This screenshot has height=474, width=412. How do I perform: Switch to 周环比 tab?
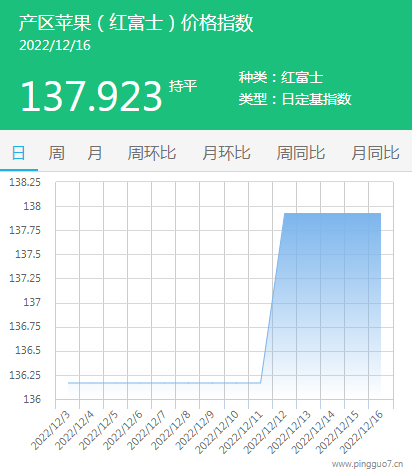(152, 153)
